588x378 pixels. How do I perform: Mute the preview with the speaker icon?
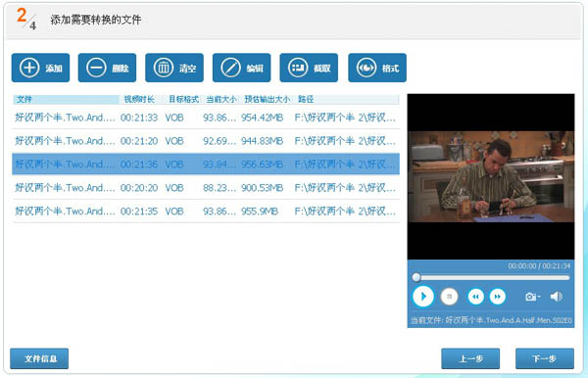(557, 297)
